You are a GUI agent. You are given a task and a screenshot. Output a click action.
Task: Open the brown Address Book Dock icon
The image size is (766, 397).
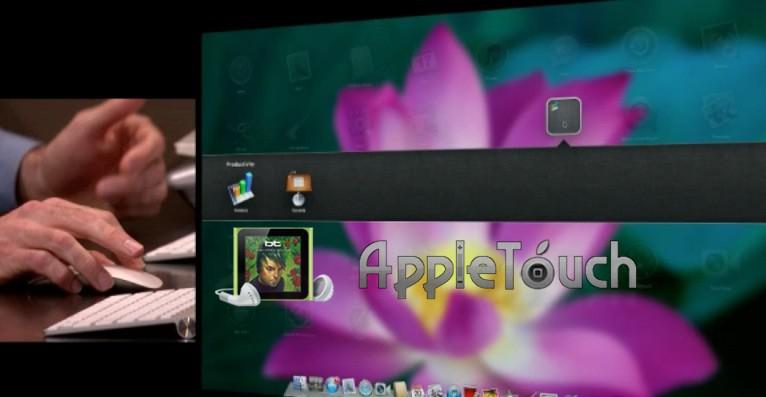click(401, 389)
